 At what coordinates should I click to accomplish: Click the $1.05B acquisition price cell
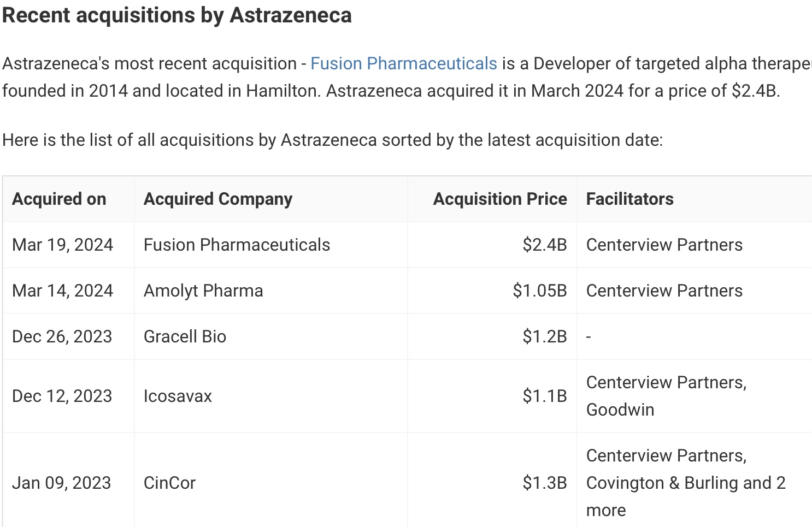click(x=539, y=291)
